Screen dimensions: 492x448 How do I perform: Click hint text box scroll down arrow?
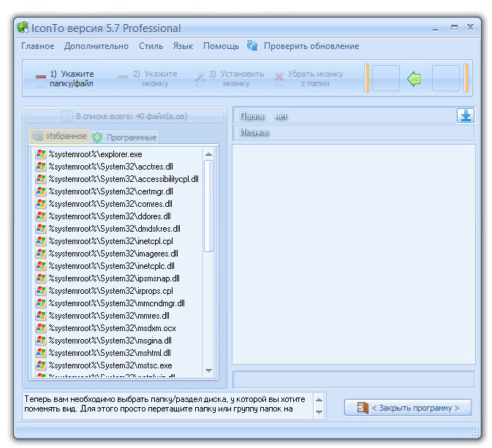tap(319, 412)
